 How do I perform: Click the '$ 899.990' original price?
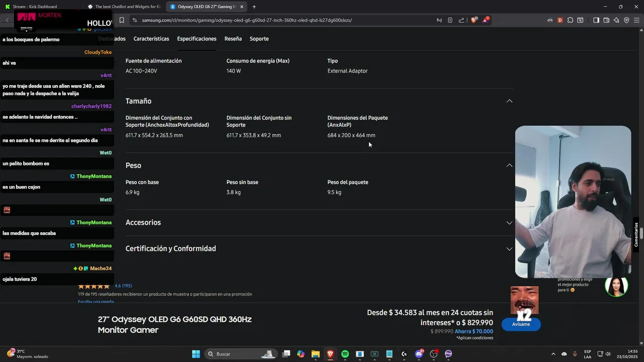(442, 331)
